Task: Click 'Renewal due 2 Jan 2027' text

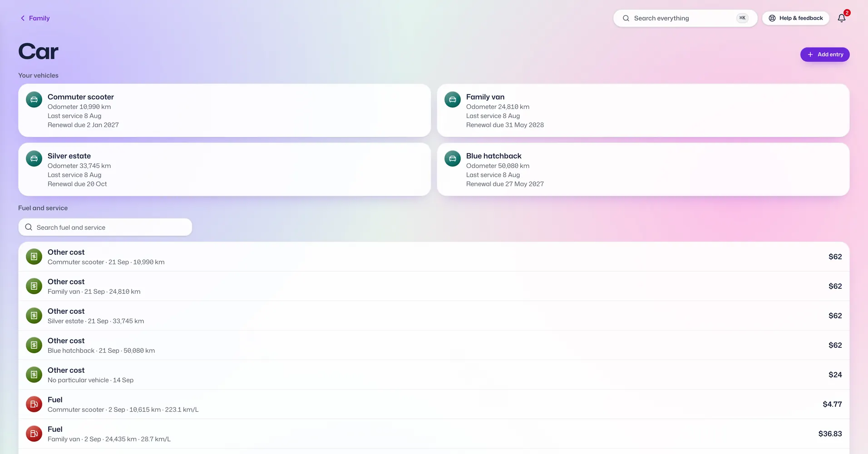Action: (x=83, y=125)
